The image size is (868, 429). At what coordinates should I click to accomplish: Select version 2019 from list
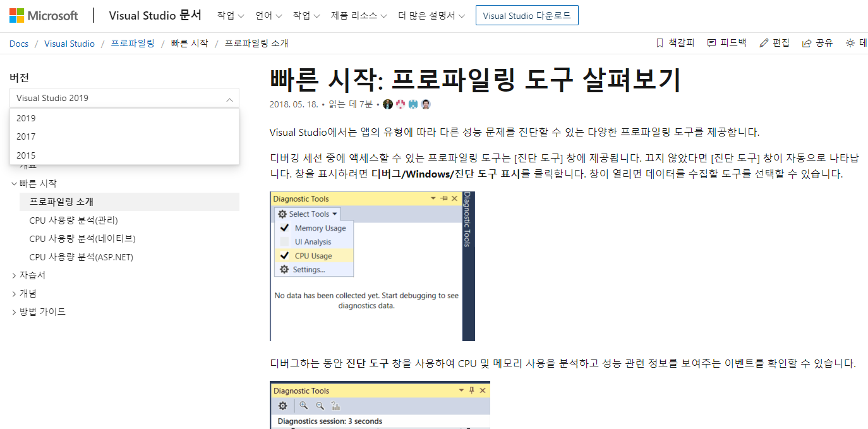[x=124, y=118]
